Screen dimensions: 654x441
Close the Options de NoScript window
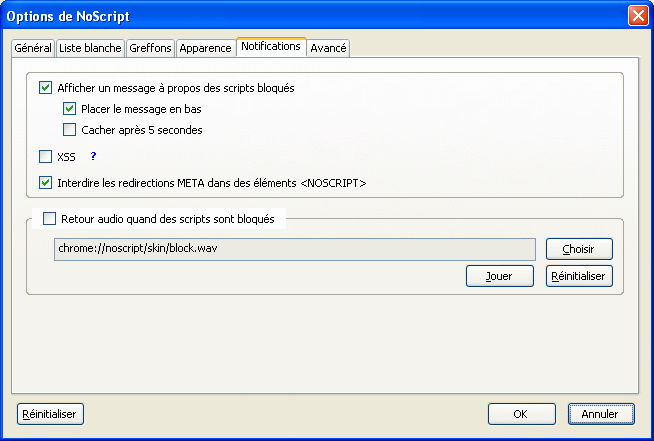638,16
